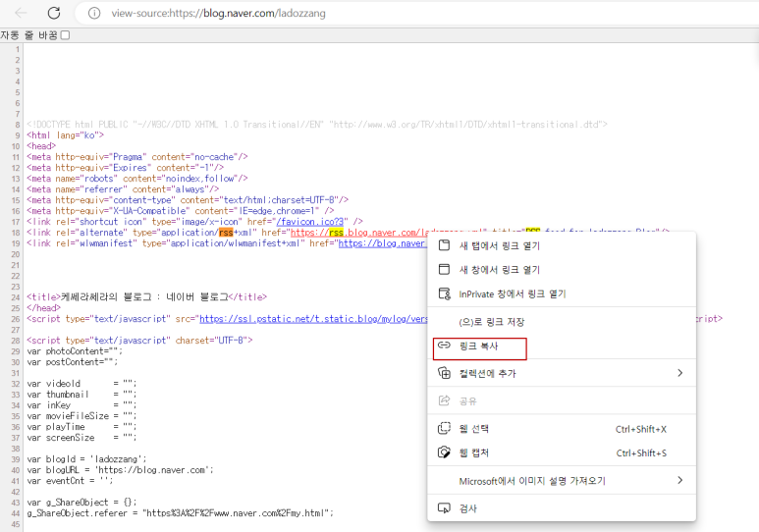
Task: Select (으)로 링크 저장 menu entry
Action: coord(562,322)
